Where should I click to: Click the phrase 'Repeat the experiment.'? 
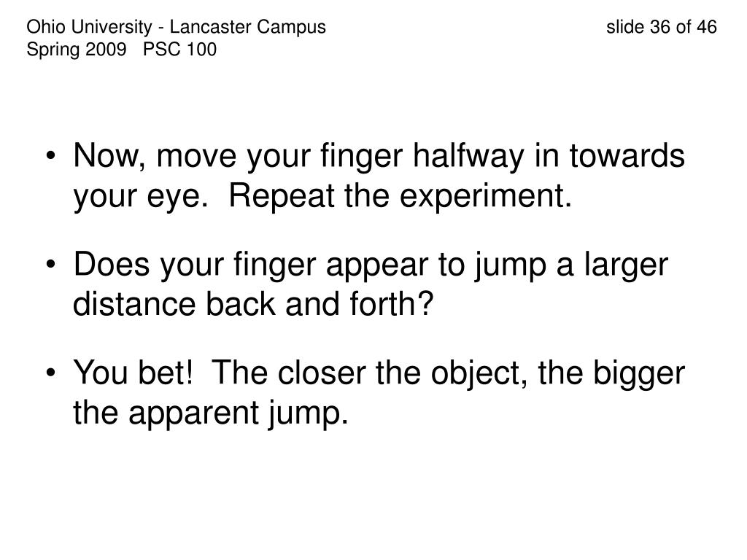click(x=400, y=196)
